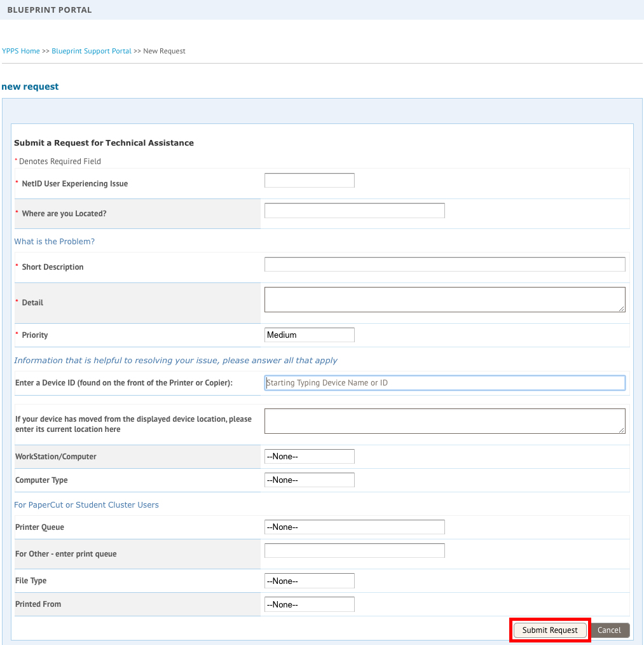The height and width of the screenshot is (645, 644).
Task: Click the Detail text area
Action: [444, 299]
